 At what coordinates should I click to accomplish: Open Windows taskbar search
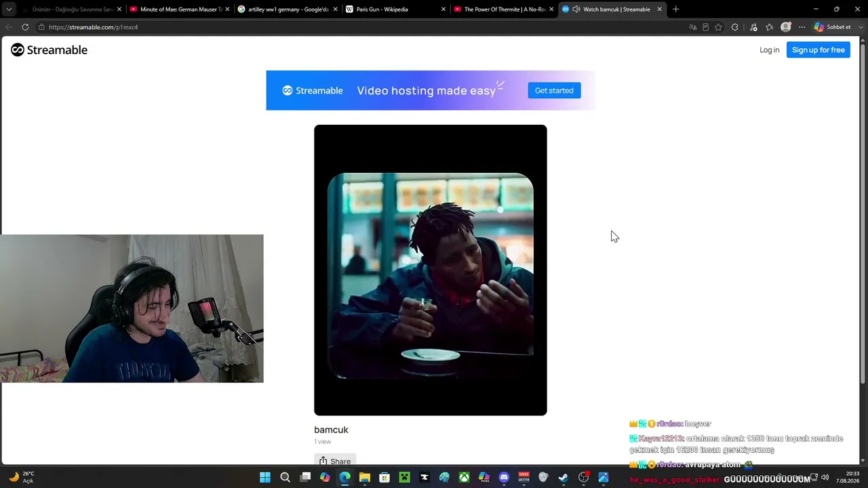click(285, 478)
